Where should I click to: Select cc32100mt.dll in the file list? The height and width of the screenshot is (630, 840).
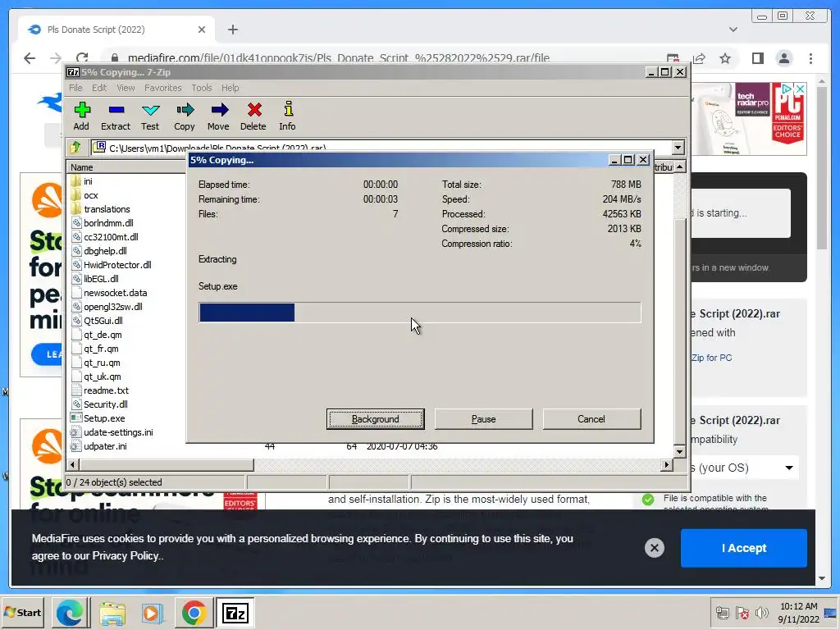[x=111, y=237]
